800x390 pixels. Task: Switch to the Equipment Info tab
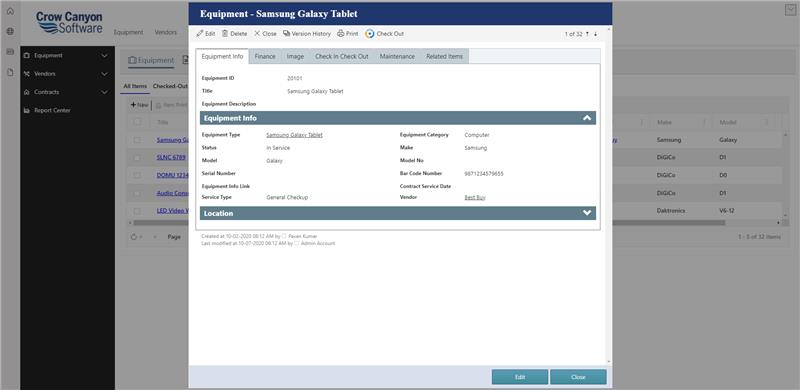(x=222, y=57)
